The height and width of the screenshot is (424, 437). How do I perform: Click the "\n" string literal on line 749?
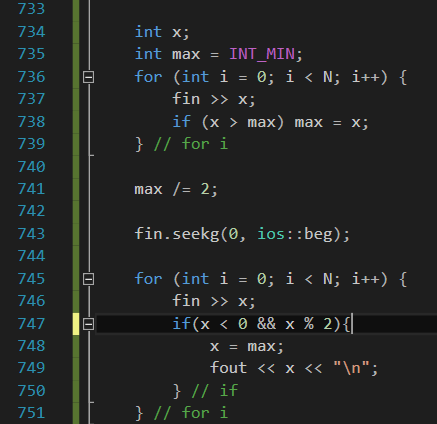click(x=352, y=368)
